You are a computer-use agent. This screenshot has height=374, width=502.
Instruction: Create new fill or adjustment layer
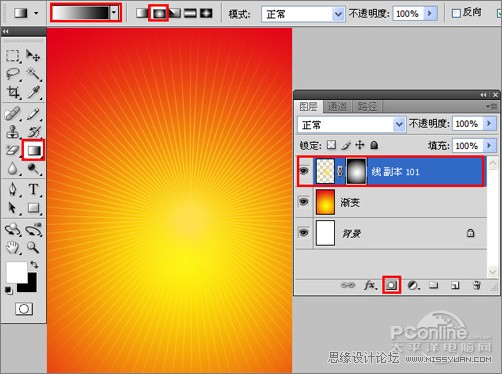413,285
